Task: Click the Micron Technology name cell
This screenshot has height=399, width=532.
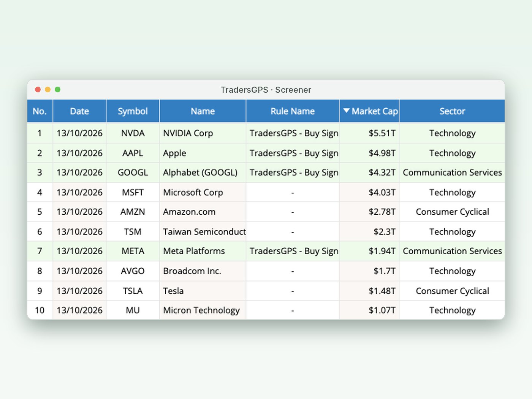Action: [x=203, y=310]
